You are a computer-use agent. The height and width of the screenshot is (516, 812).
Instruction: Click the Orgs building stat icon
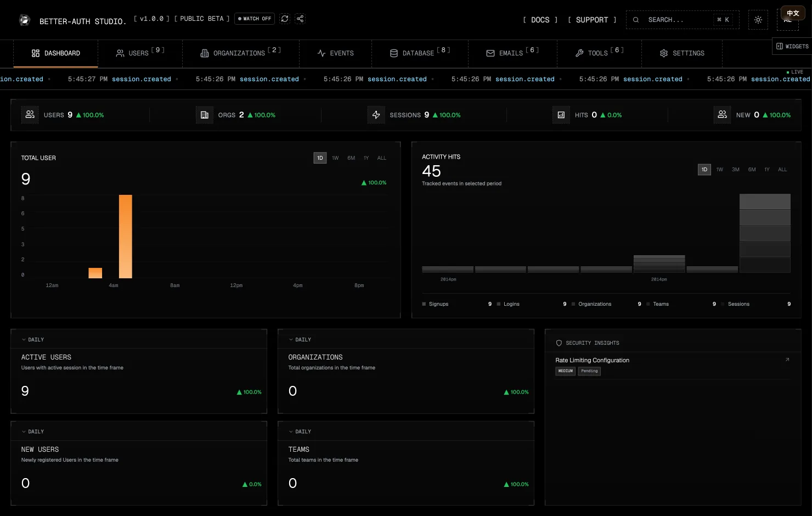(x=205, y=115)
